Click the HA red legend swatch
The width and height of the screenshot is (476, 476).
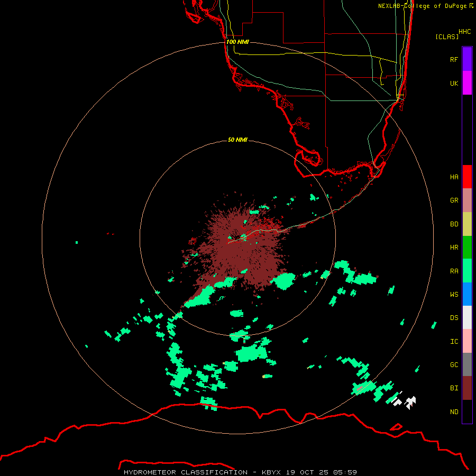point(467,177)
